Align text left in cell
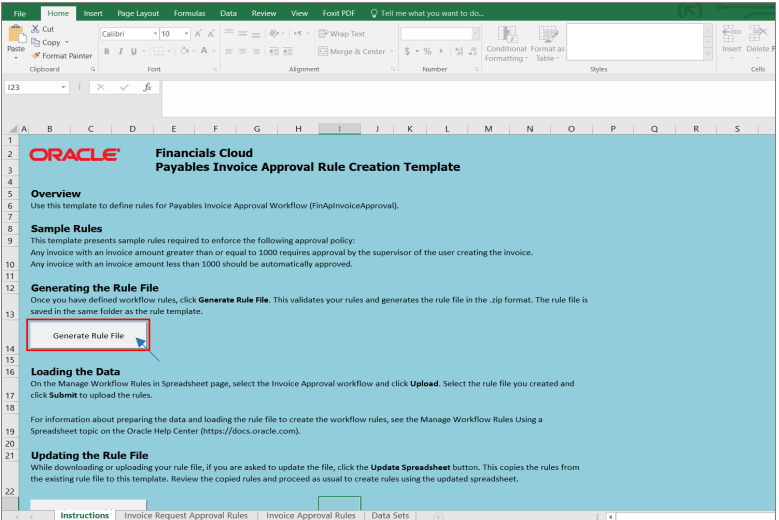Image resolution: width=779 pixels, height=520 pixels. point(229,51)
